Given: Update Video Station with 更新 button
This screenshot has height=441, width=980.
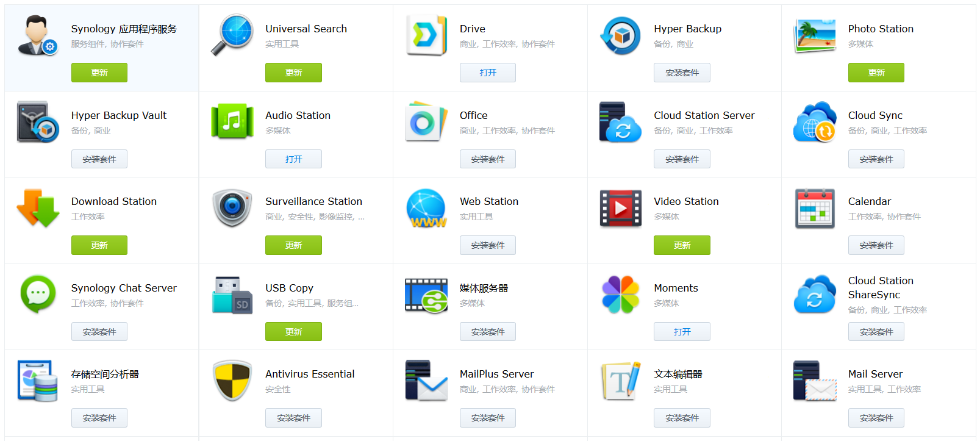Looking at the screenshot, I should (x=682, y=245).
